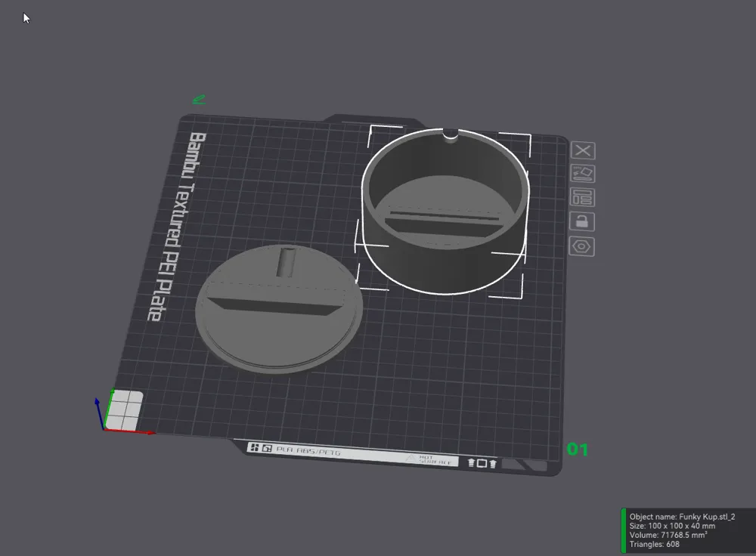Delete the current plate
756x556 pixels.
click(583, 150)
